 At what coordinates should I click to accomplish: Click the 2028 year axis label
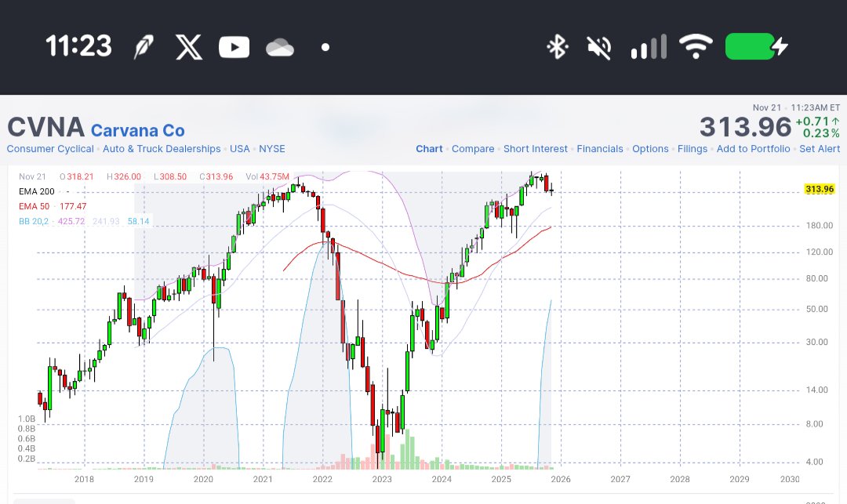pyautogui.click(x=680, y=479)
